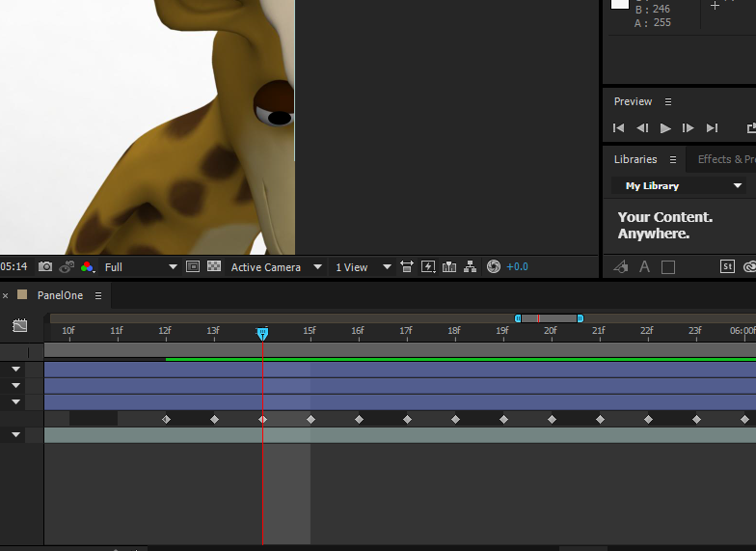Click the white color swatch in Info panel
756x551 pixels.
[619, 4]
